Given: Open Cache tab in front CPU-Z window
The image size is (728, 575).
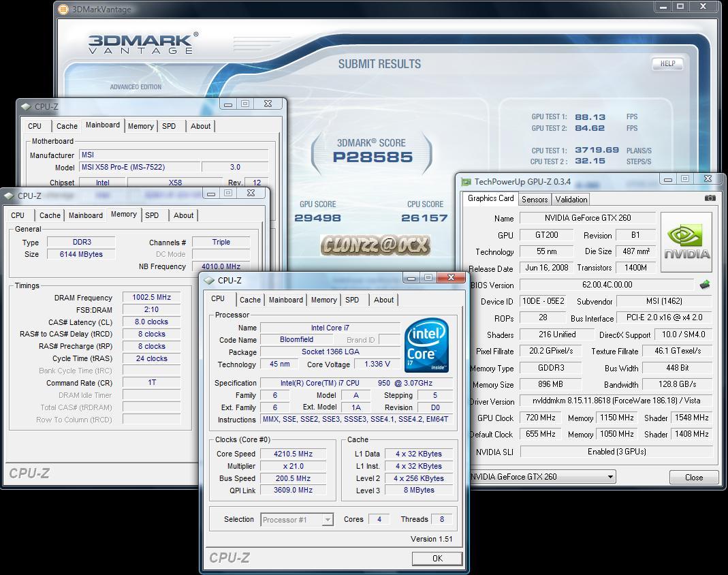Looking at the screenshot, I should [250, 300].
